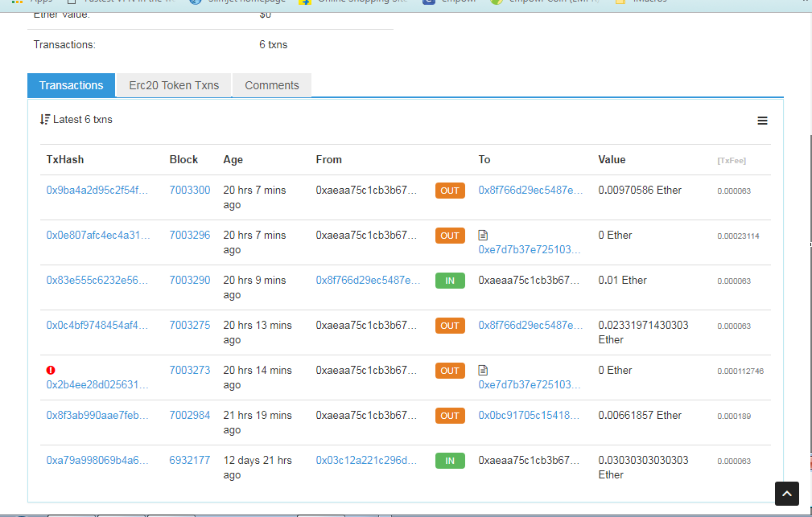Click the OUT badge in block 7002984 row
The image size is (812, 517).
[450, 416]
